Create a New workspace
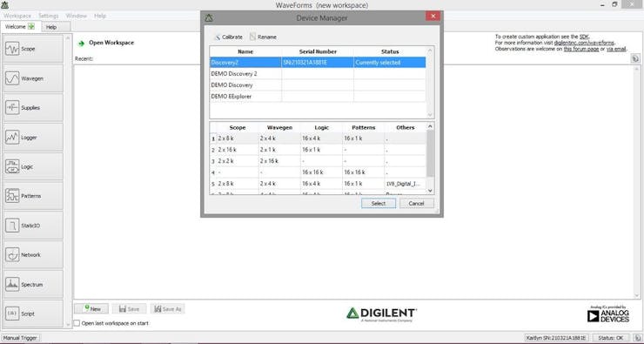The height and width of the screenshot is (344, 644). click(91, 309)
